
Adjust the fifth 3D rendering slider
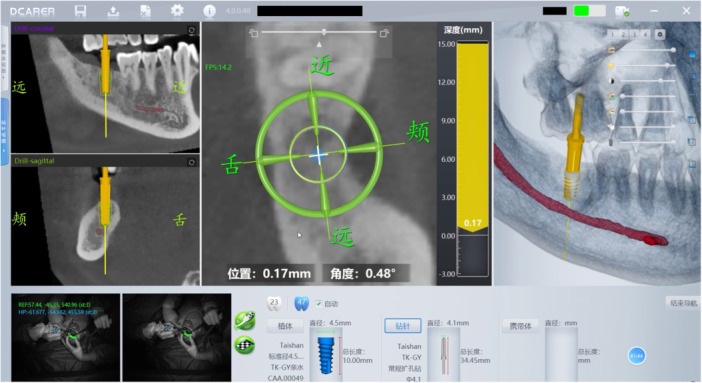click(x=647, y=112)
